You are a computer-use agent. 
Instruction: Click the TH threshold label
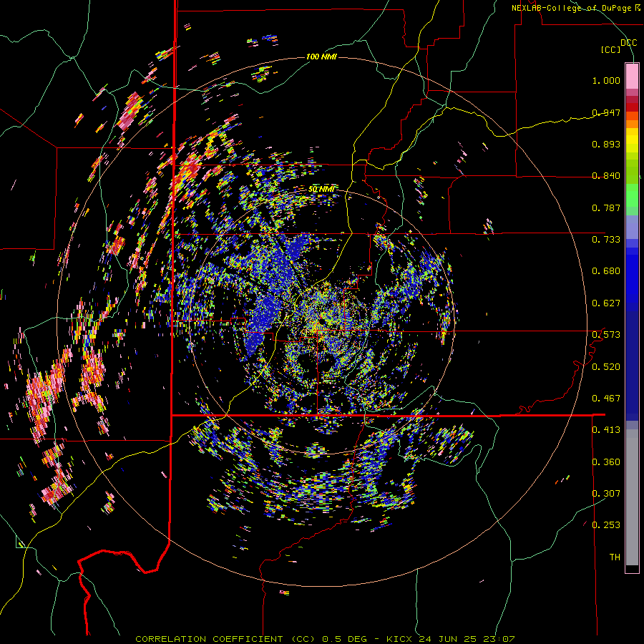[x=615, y=557]
